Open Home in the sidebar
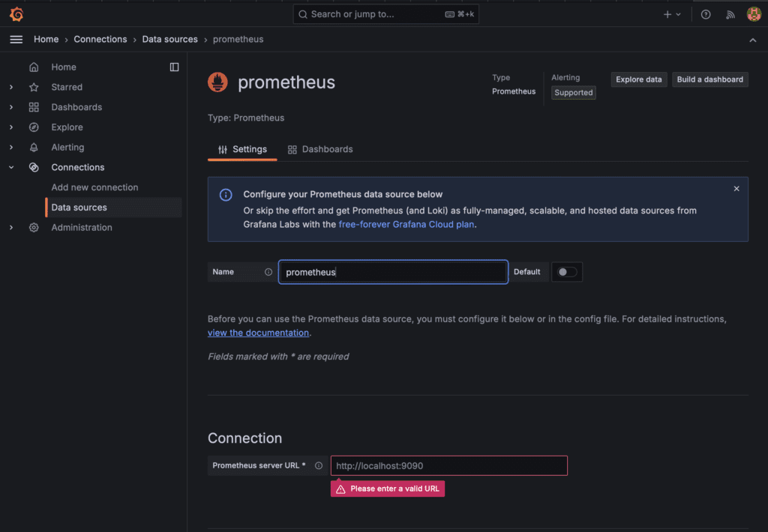The height and width of the screenshot is (532, 768). pyautogui.click(x=64, y=67)
